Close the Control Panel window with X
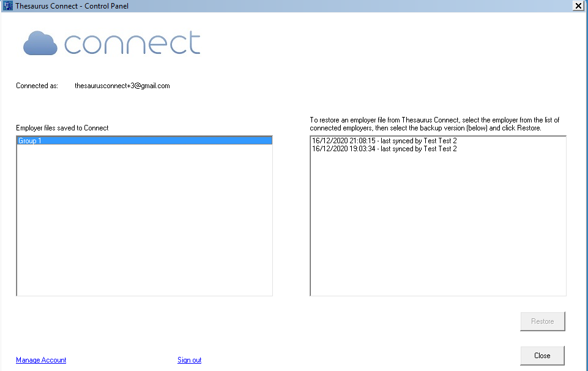The width and height of the screenshot is (588, 371). pyautogui.click(x=578, y=6)
